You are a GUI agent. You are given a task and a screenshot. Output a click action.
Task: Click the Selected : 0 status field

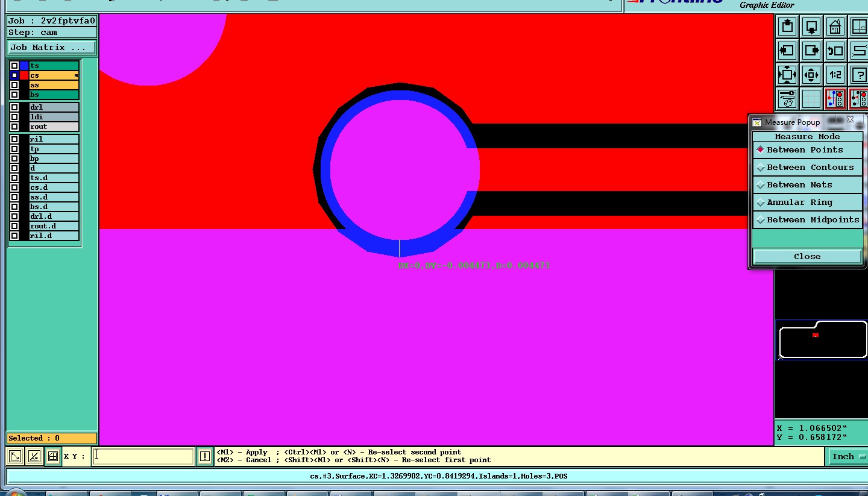[52, 438]
